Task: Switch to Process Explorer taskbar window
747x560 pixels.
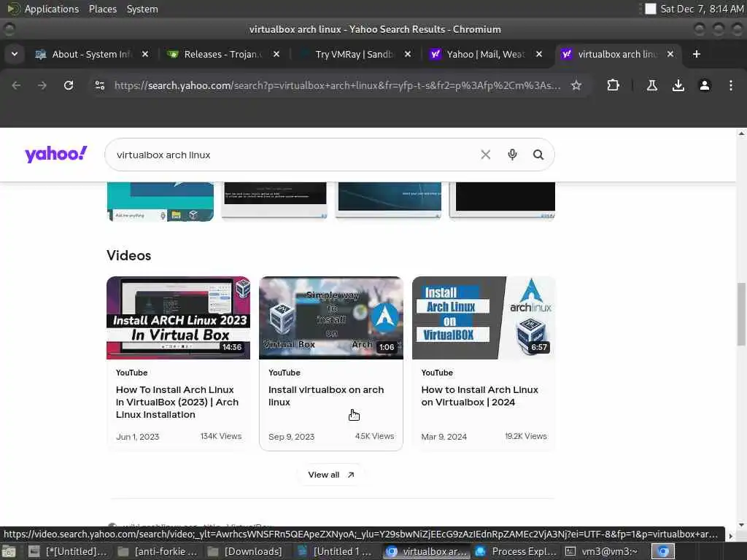Action: (x=516, y=551)
